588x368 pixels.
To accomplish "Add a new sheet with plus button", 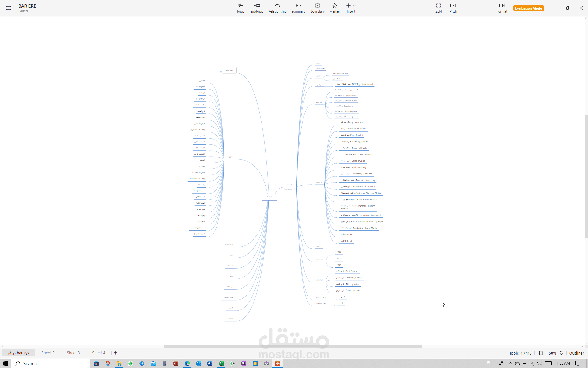I will click(115, 353).
